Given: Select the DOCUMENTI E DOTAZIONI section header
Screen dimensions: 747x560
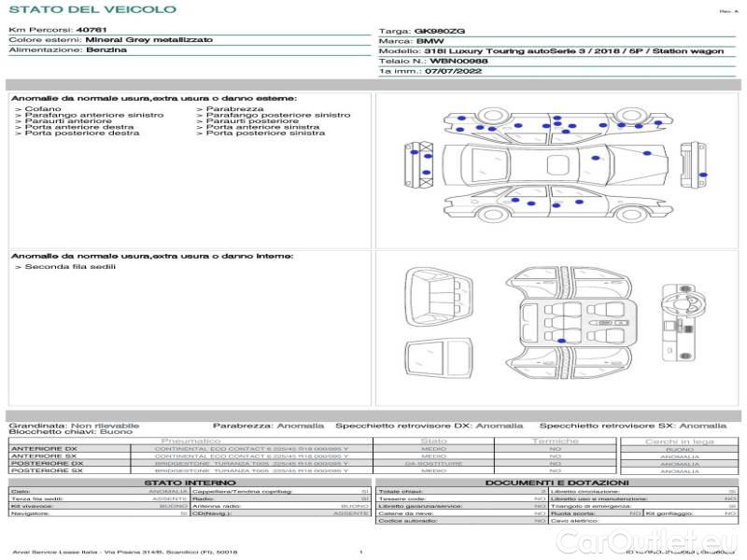Looking at the screenshot, I should coord(557,483).
